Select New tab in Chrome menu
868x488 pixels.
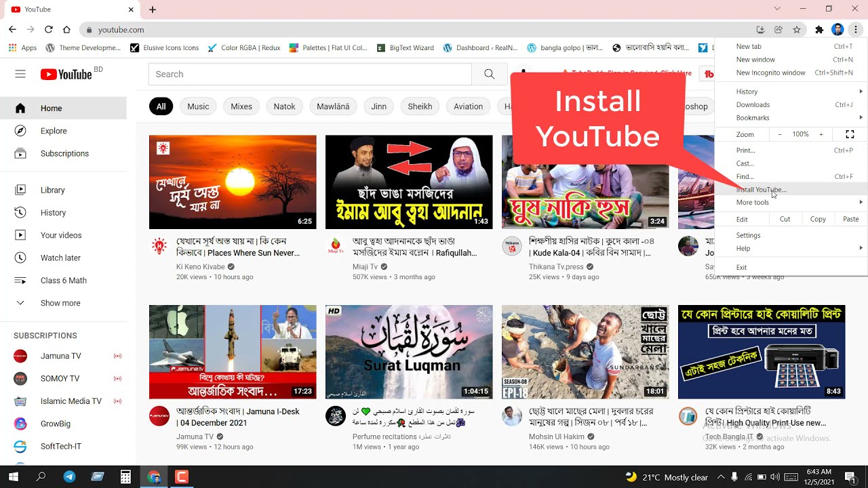click(x=792, y=46)
